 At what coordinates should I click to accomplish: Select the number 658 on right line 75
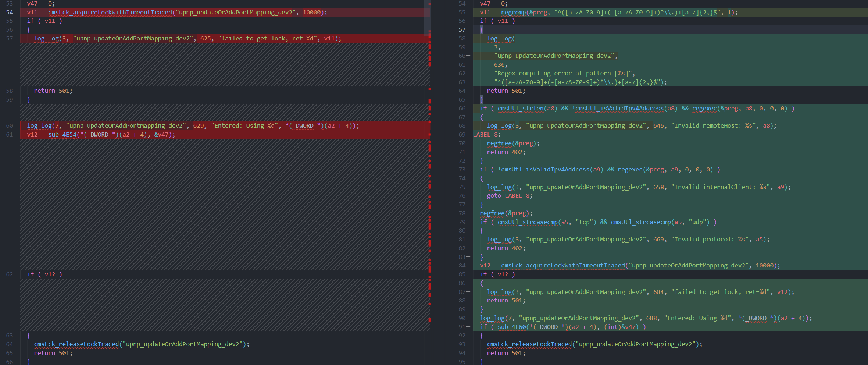coord(658,187)
